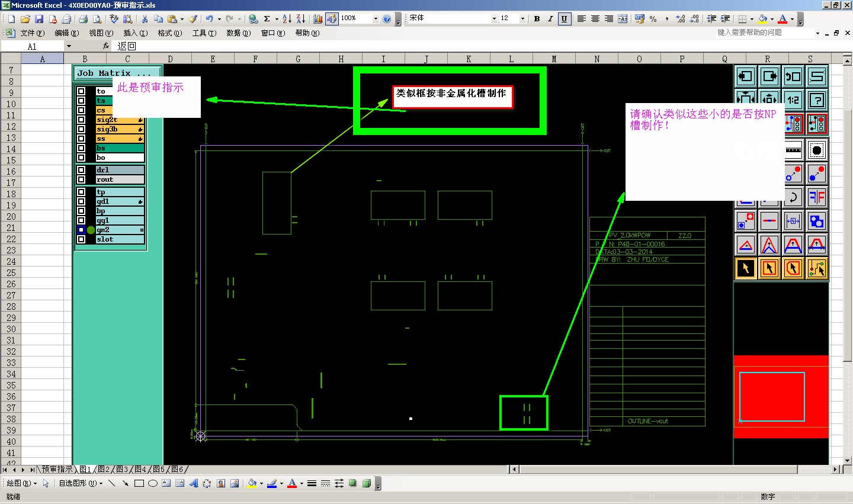Expand the font size 12 dropdown

(522, 19)
